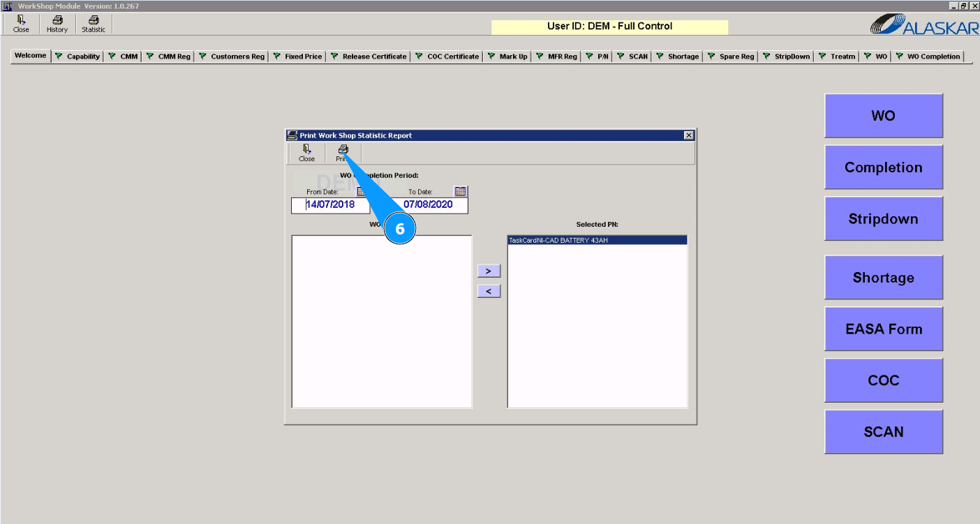The height and width of the screenshot is (524, 980).
Task: Open the Release Certificate tab
Action: point(369,57)
